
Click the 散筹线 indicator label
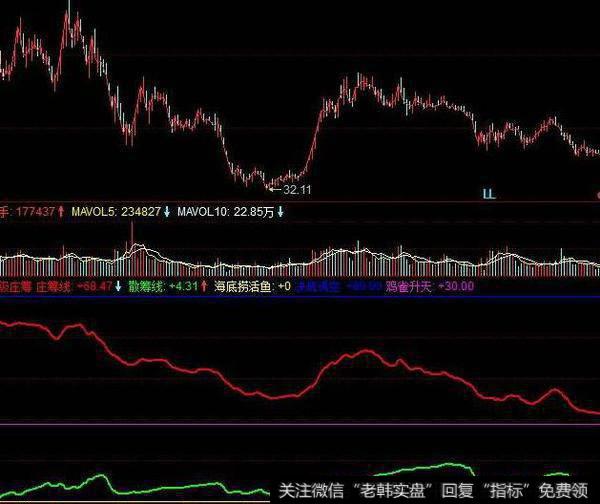pos(146,287)
